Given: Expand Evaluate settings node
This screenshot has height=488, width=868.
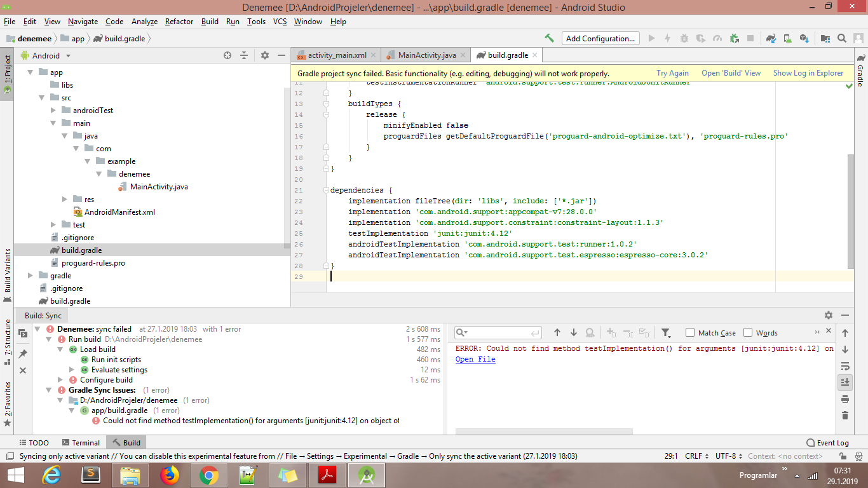Looking at the screenshot, I should coord(72,370).
